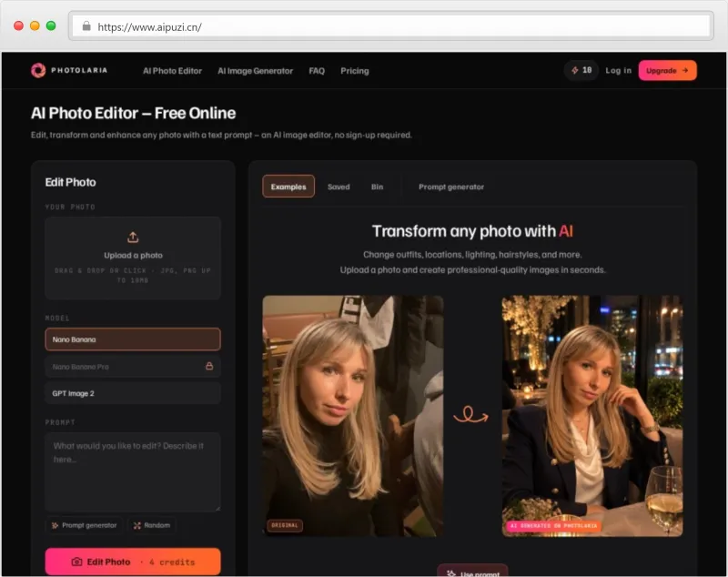Click the Log in link

pos(619,71)
